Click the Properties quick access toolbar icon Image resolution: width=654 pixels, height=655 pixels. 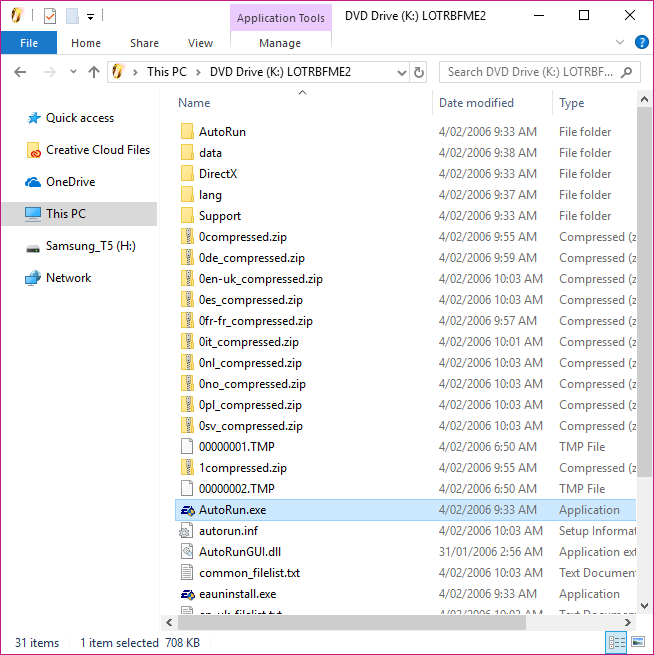[50, 16]
